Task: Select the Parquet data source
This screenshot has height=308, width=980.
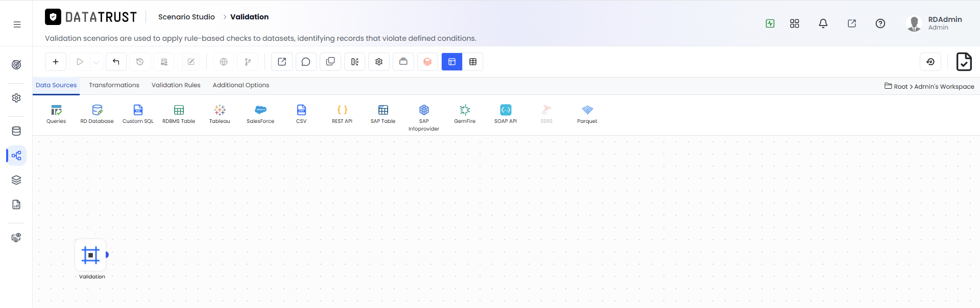Action: pyautogui.click(x=587, y=114)
